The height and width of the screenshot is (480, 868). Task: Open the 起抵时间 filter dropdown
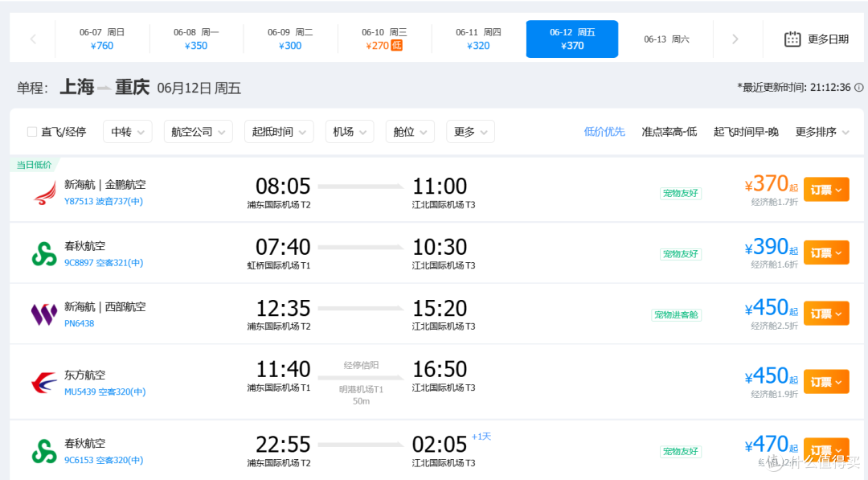pyautogui.click(x=279, y=132)
